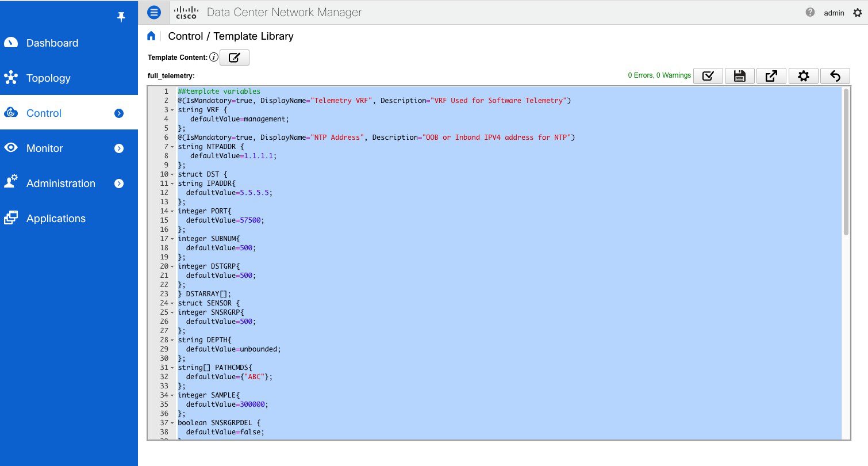Click the Dashboard gauge icon
The width and height of the screenshot is (868, 466).
coord(11,43)
